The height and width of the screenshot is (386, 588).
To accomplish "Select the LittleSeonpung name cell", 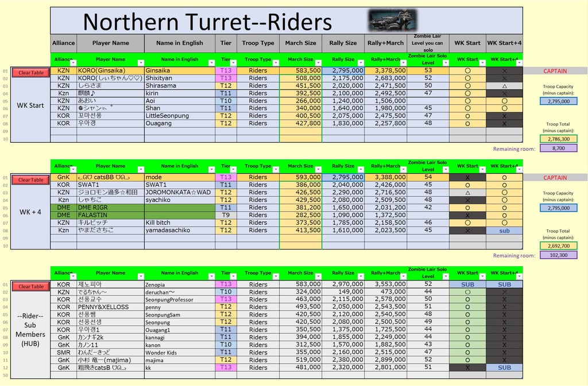I will tap(180, 116).
